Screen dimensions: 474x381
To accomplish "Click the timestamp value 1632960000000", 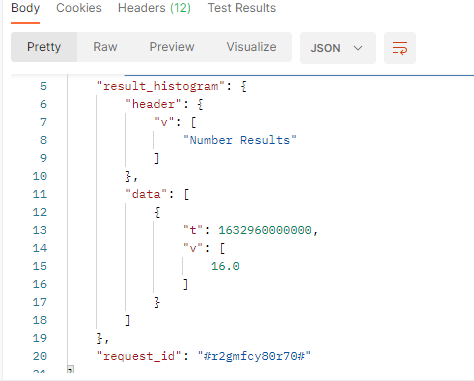I will point(265,230).
